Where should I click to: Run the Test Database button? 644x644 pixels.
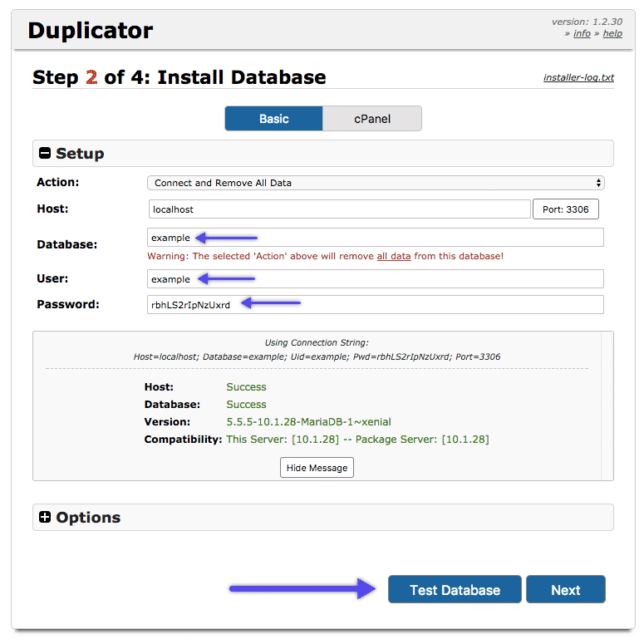[x=455, y=590]
